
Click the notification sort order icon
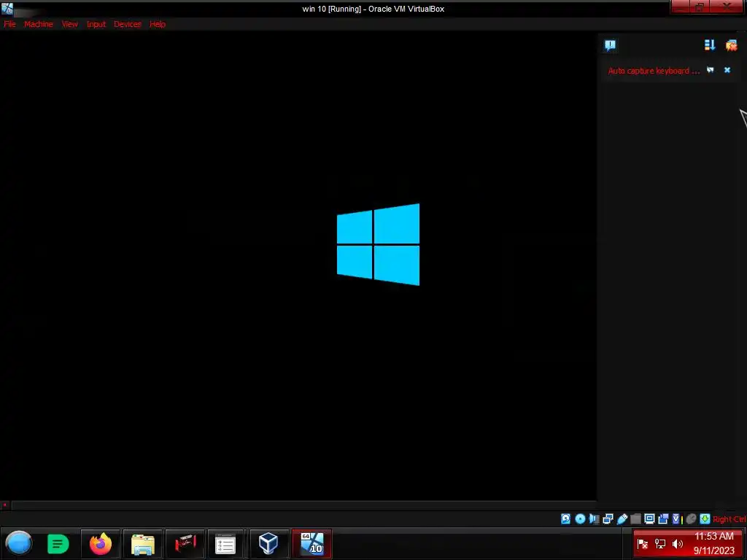[710, 44]
